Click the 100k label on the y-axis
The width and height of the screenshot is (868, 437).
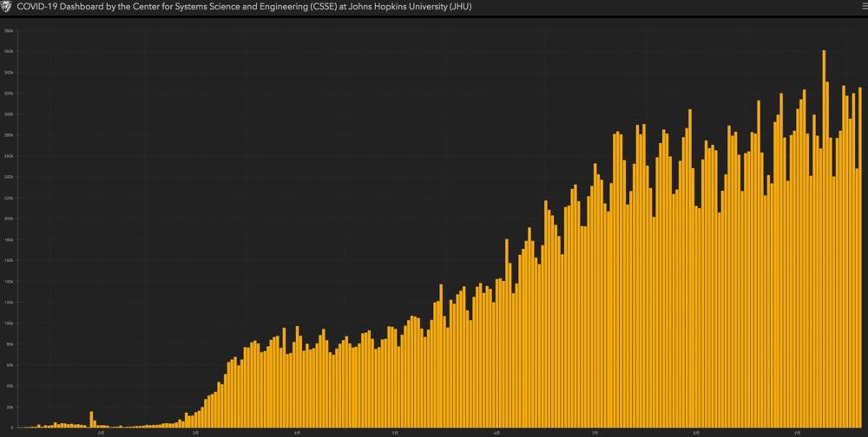click(10, 323)
